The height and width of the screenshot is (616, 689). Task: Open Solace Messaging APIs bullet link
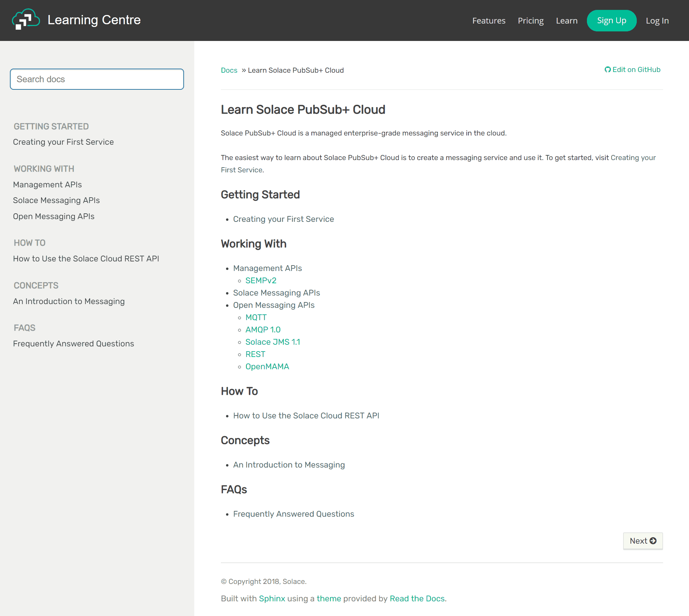(276, 293)
